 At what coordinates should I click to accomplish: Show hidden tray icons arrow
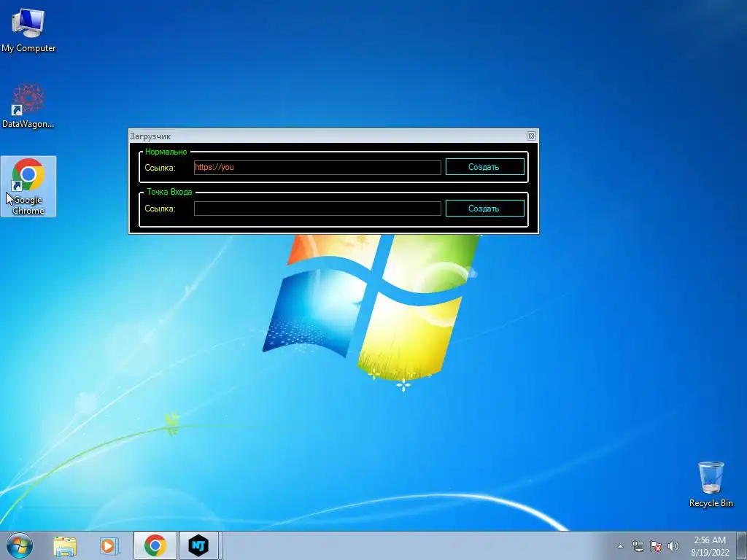click(620, 546)
